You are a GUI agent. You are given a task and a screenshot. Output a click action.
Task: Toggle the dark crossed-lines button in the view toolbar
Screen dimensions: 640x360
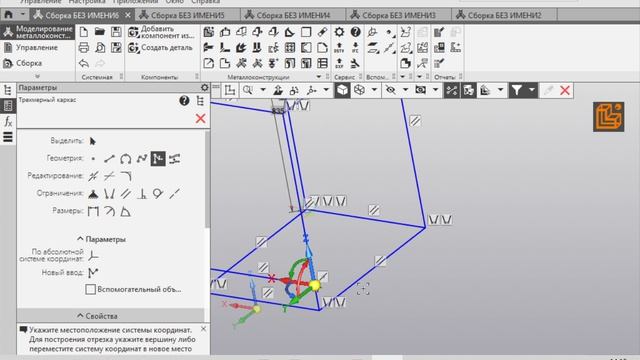451,90
